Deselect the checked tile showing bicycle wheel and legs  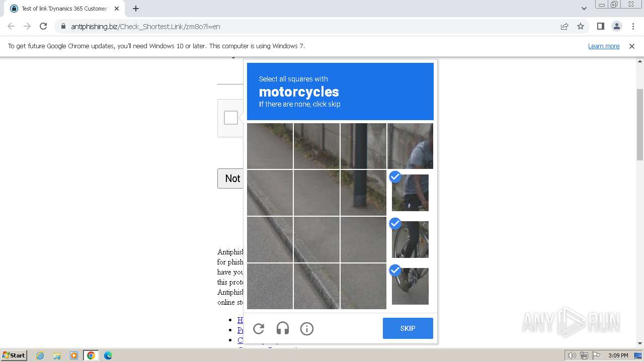click(410, 239)
